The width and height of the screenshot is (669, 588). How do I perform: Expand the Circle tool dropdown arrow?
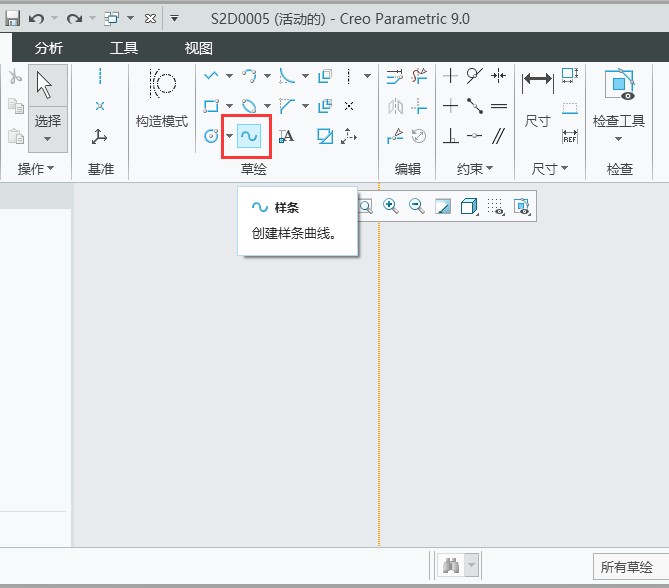click(x=230, y=136)
